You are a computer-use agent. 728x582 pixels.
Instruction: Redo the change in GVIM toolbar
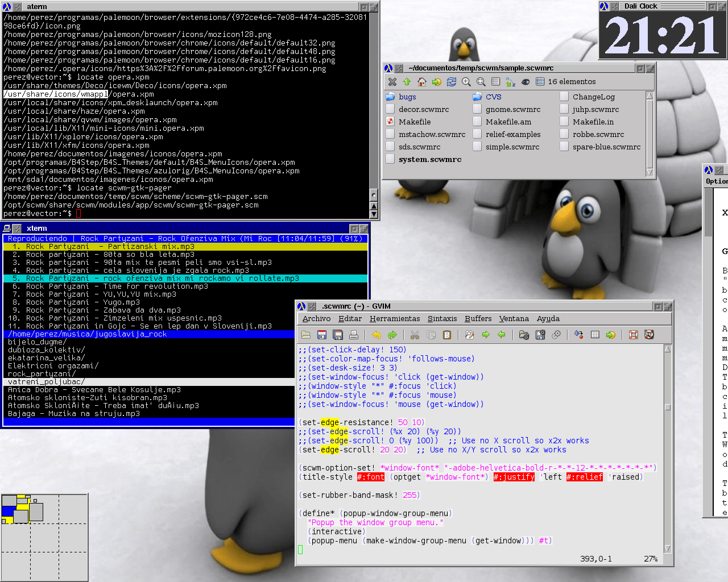coord(392,335)
